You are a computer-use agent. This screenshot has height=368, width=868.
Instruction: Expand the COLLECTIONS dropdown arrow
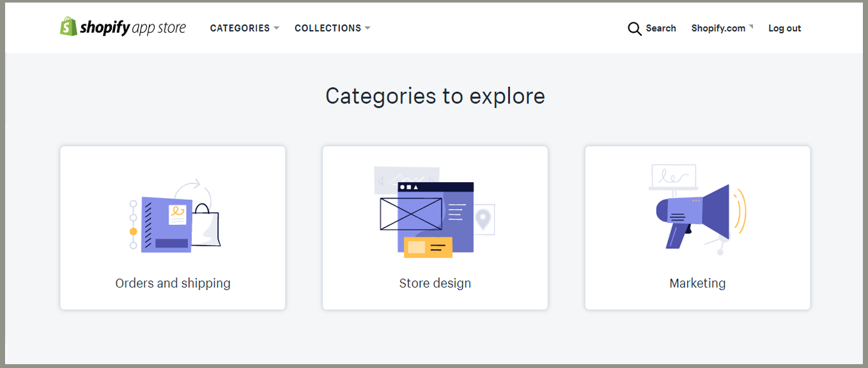click(368, 28)
